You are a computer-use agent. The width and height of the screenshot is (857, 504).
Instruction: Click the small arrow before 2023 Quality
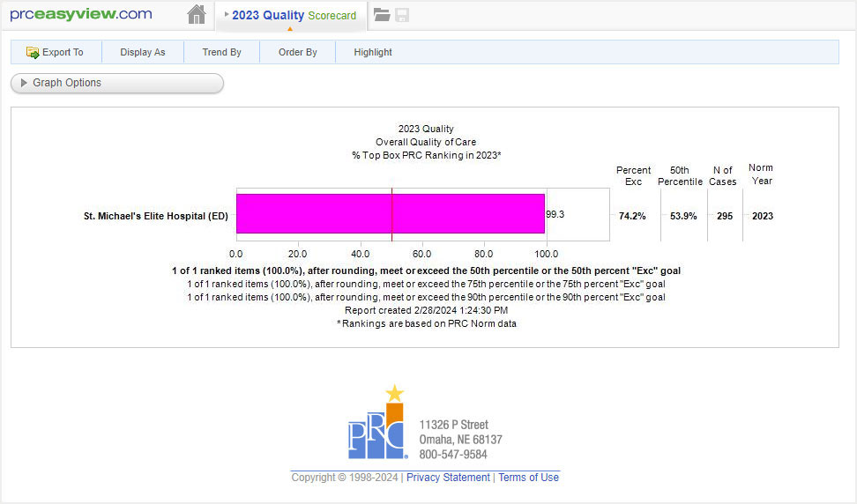(x=227, y=15)
